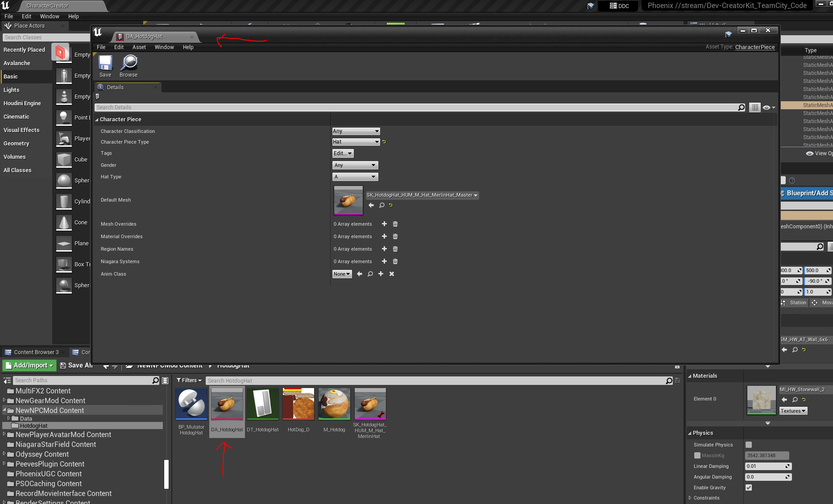Select Visual Effects category

(21, 130)
